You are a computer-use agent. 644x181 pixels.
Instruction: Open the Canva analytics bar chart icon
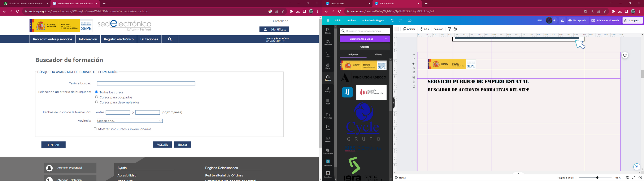click(x=562, y=21)
